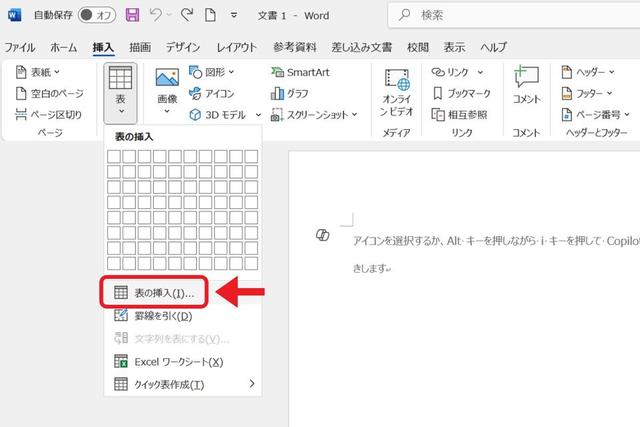Open the 校閲 tab
Image resolution: width=640 pixels, height=427 pixels.
click(x=418, y=47)
